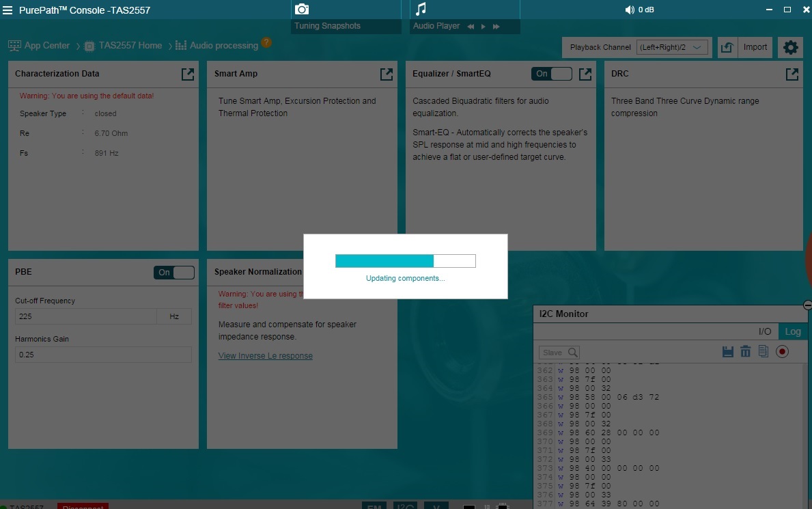Click the 6.70 Ohm Re value

click(x=111, y=133)
